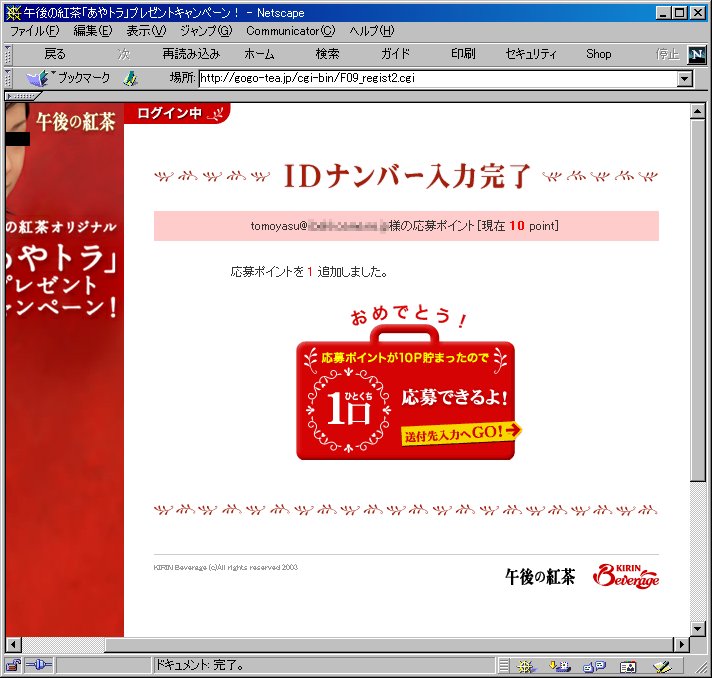Click the 印刷 print button

pos(463,54)
